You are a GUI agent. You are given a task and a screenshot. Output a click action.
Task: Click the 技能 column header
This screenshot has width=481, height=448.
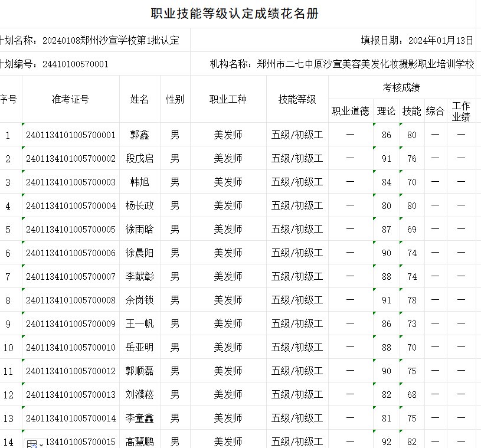[x=411, y=112]
